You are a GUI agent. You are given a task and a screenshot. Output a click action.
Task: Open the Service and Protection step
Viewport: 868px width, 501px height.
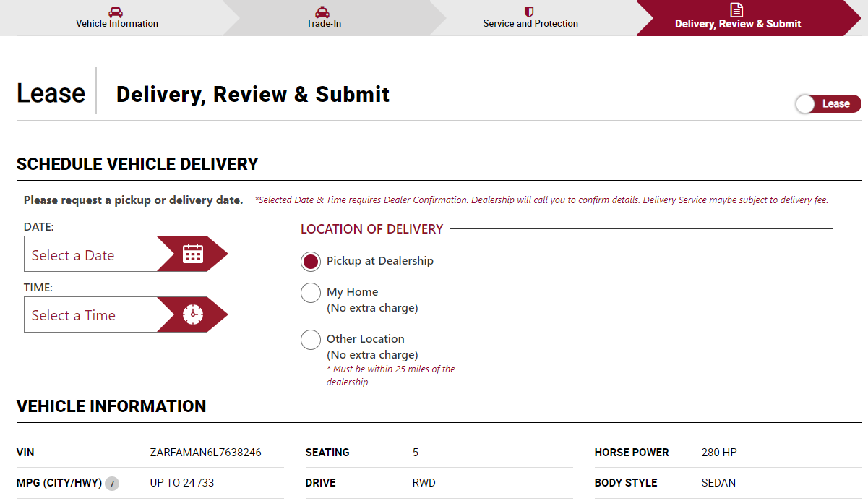pos(530,24)
